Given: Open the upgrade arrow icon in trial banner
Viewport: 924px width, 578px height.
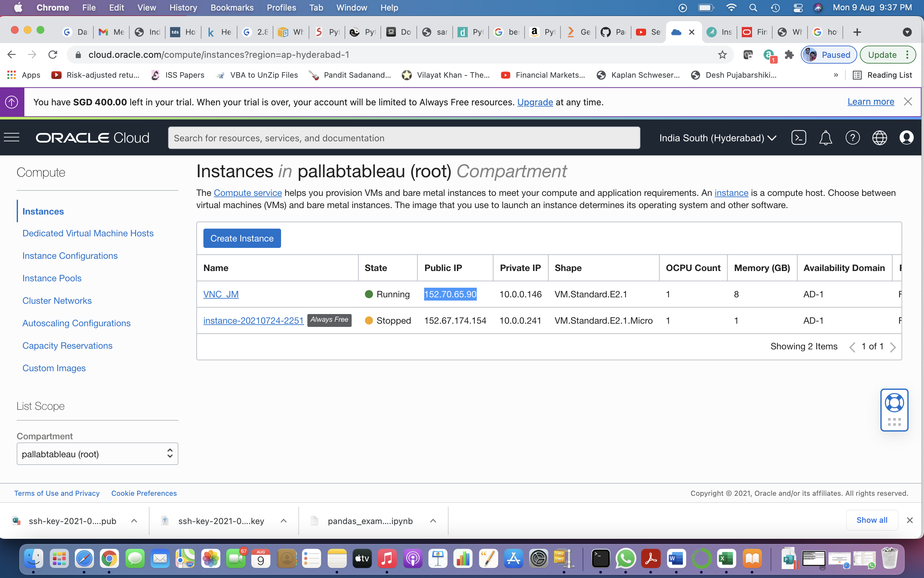Looking at the screenshot, I should pyautogui.click(x=12, y=102).
